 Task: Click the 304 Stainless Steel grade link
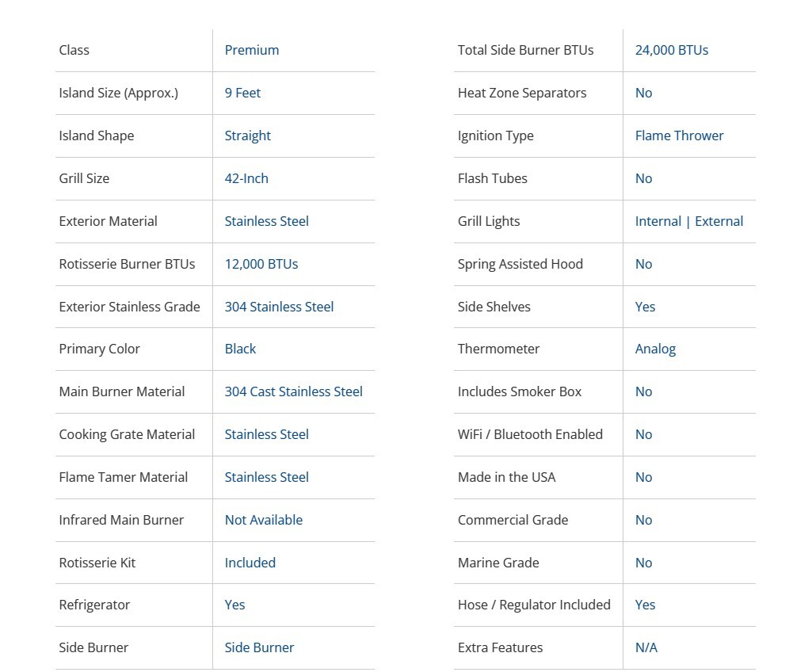coord(279,307)
